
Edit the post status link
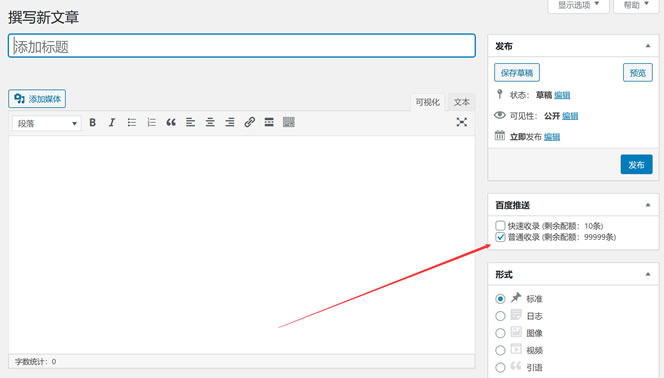point(562,95)
